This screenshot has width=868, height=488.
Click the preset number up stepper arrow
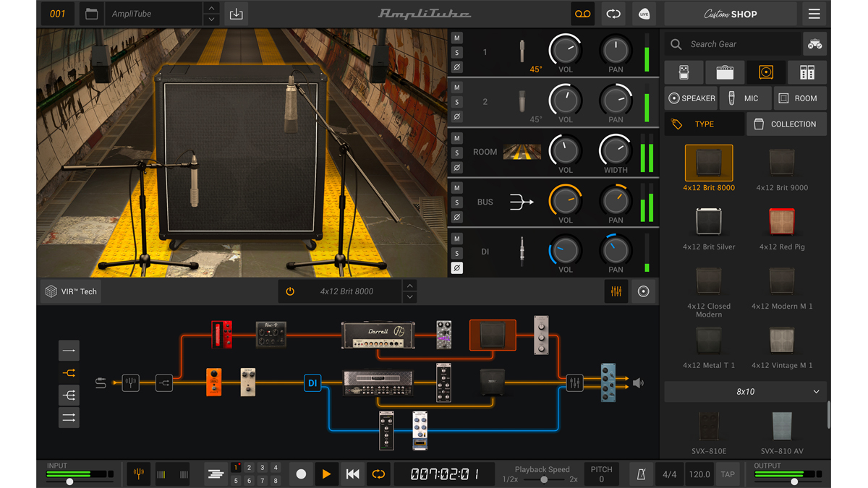[210, 9]
